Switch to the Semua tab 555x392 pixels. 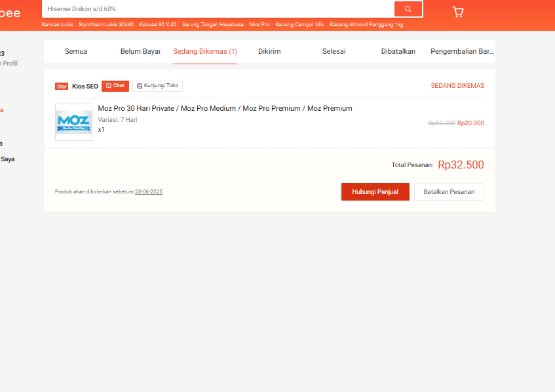pyautogui.click(x=76, y=51)
